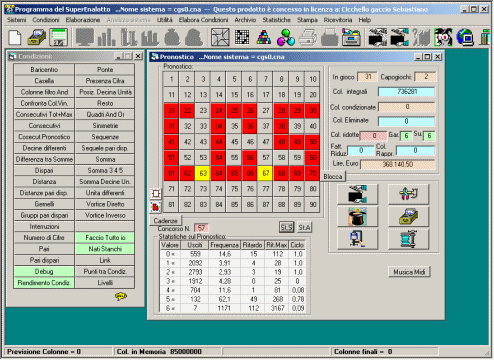This screenshot has width=494, height=360.
Task: Click the first hands-holding-card toolbar icon
Action: (x=378, y=37)
